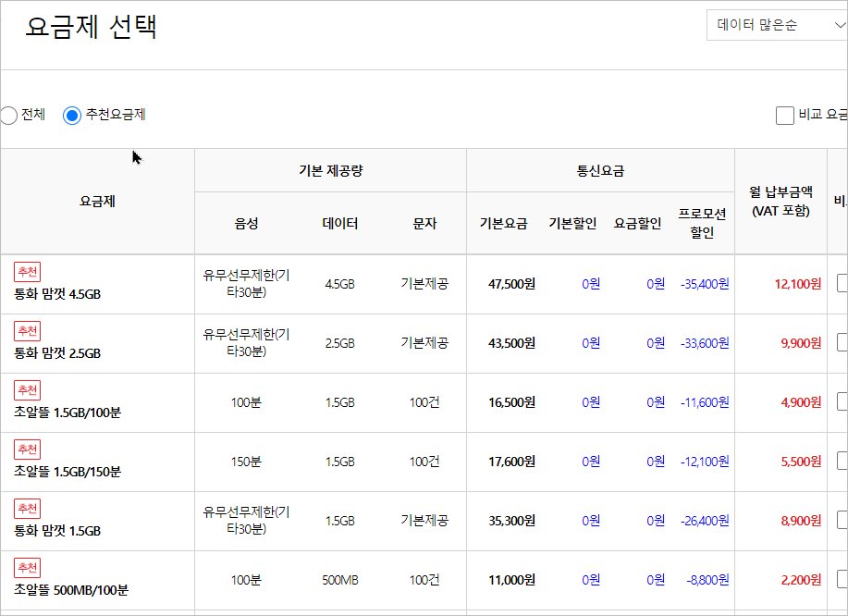Screen dimensions: 848x616
Task: Check the compare box in the 9,900원 row
Action: click(842, 343)
